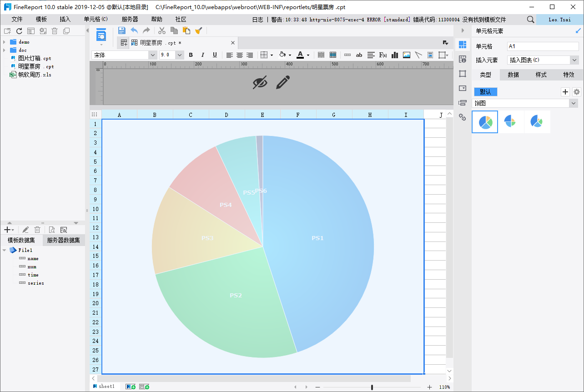Expand the doc folder
584x392 pixels.
[4, 50]
